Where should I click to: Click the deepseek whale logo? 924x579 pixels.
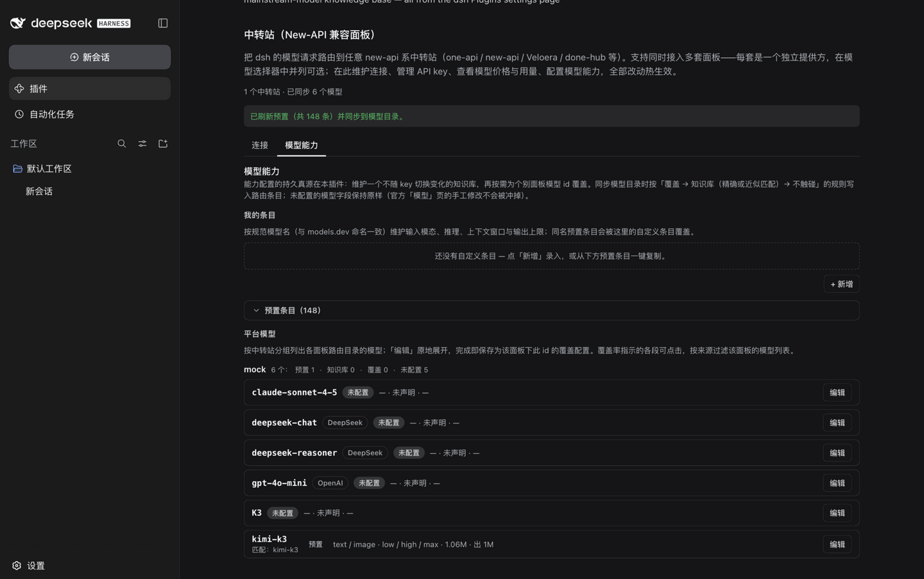point(18,23)
